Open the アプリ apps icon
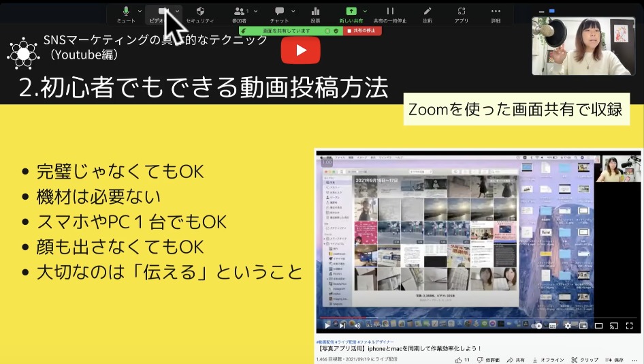 point(462,14)
